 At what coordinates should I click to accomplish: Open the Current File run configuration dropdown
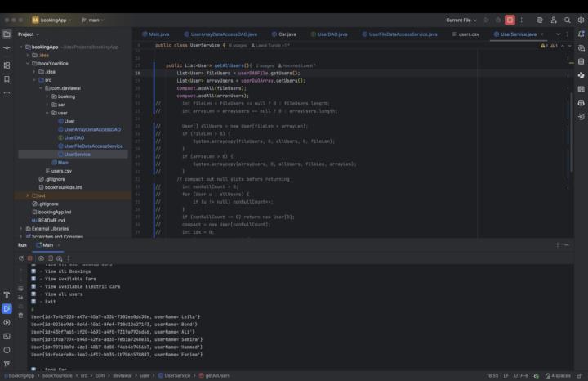461,20
